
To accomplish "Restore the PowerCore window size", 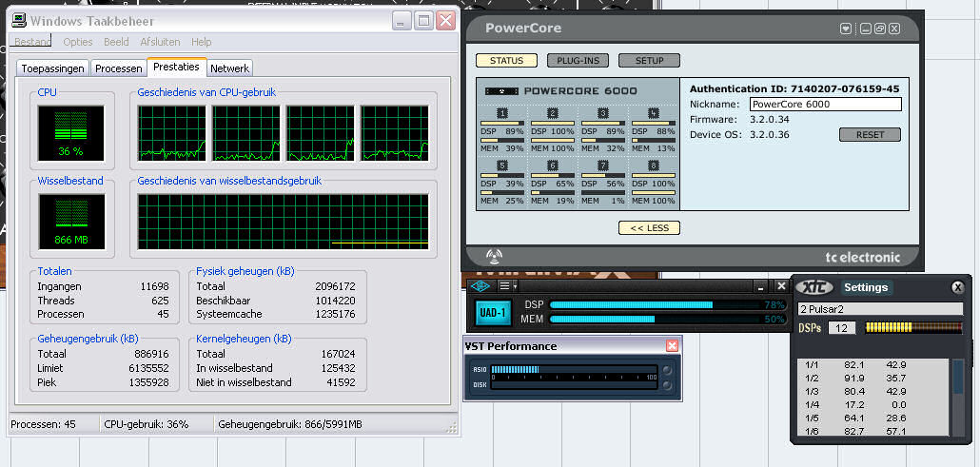I will tap(880, 29).
